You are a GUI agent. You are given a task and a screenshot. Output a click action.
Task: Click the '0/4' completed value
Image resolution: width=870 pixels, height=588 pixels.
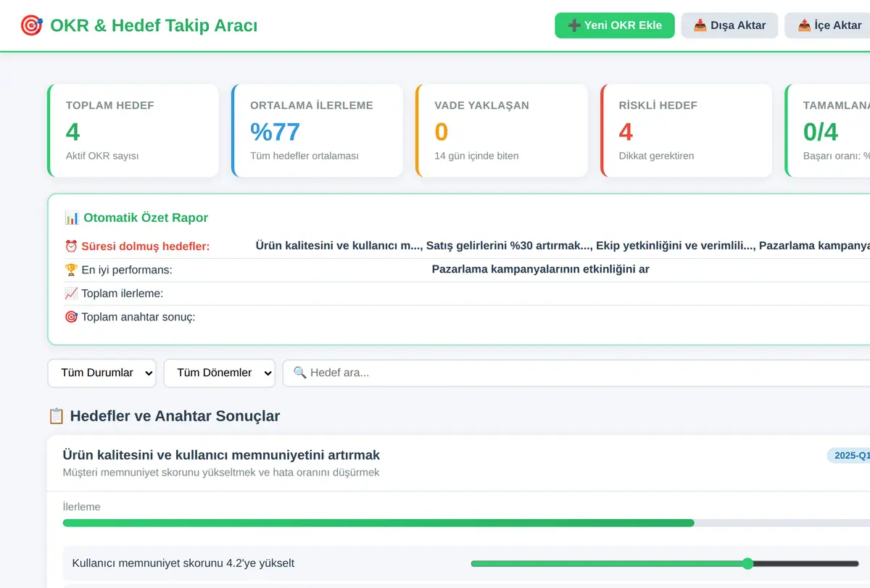[x=821, y=132]
